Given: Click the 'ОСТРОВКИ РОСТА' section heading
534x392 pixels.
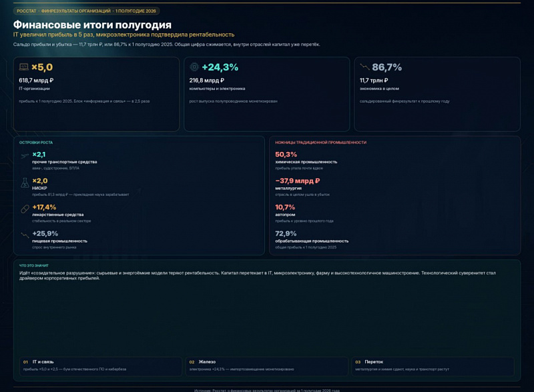Looking at the screenshot, I should coord(36,143).
